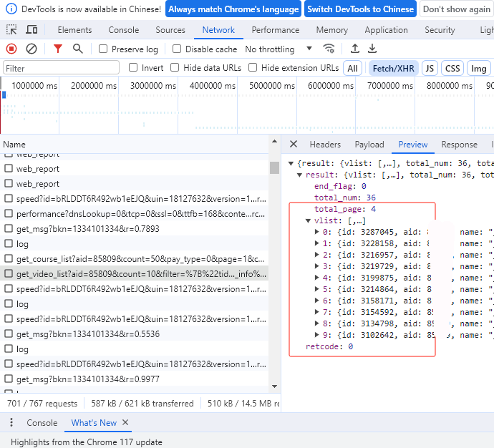Collapse the top-level result object
Image resolution: width=494 pixels, height=448 pixels.
[x=291, y=163]
